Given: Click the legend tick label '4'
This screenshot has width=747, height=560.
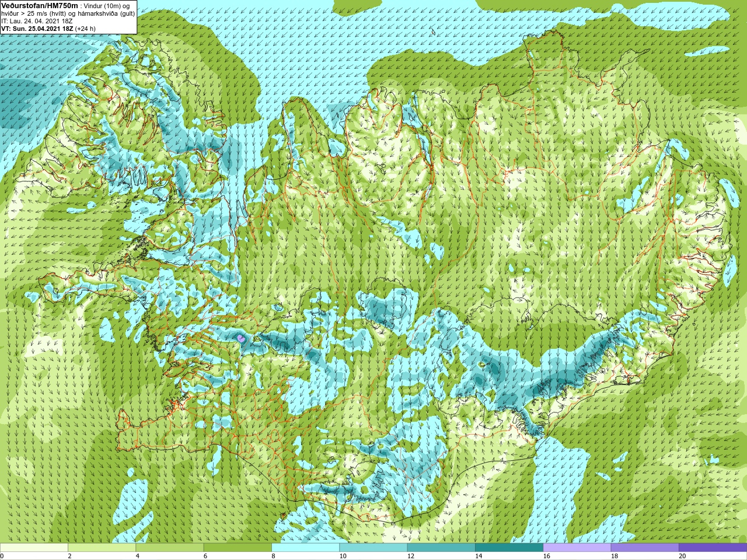Looking at the screenshot, I should click(137, 556).
